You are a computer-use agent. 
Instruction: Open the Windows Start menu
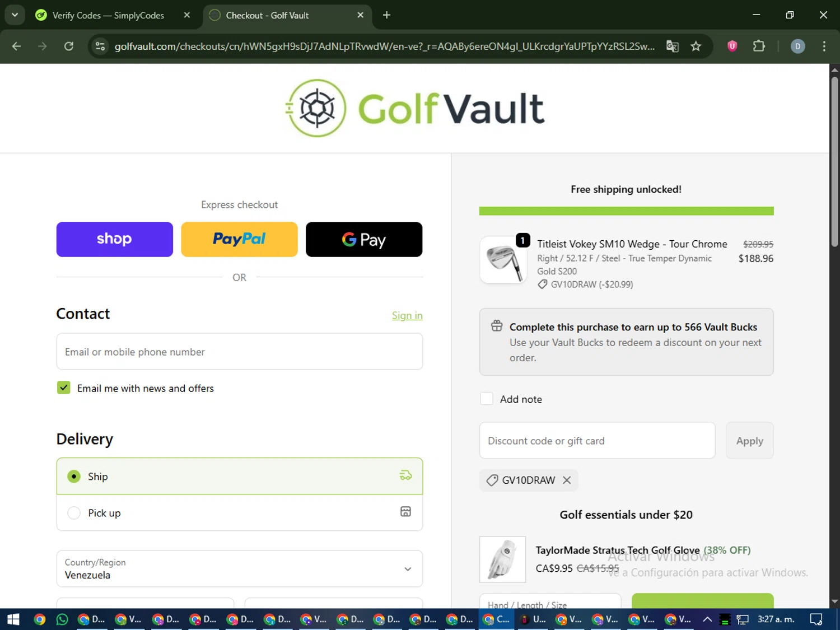13,619
